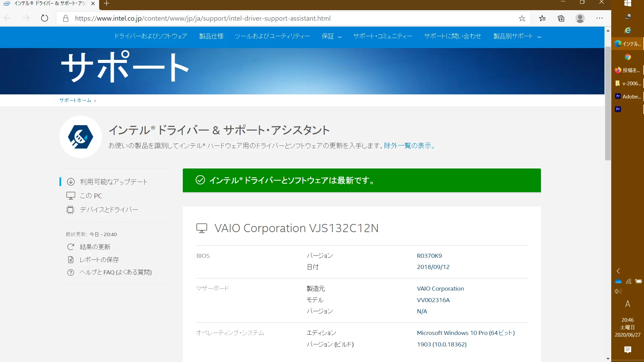
Task: Click the computer icon beside VAIO Corporation VJS132C12N
Action: click(x=202, y=228)
